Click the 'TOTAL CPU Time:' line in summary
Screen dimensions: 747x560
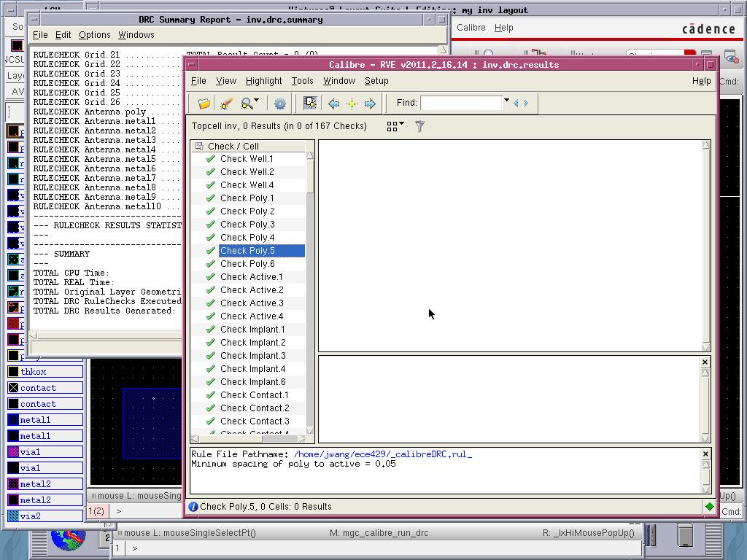(71, 273)
